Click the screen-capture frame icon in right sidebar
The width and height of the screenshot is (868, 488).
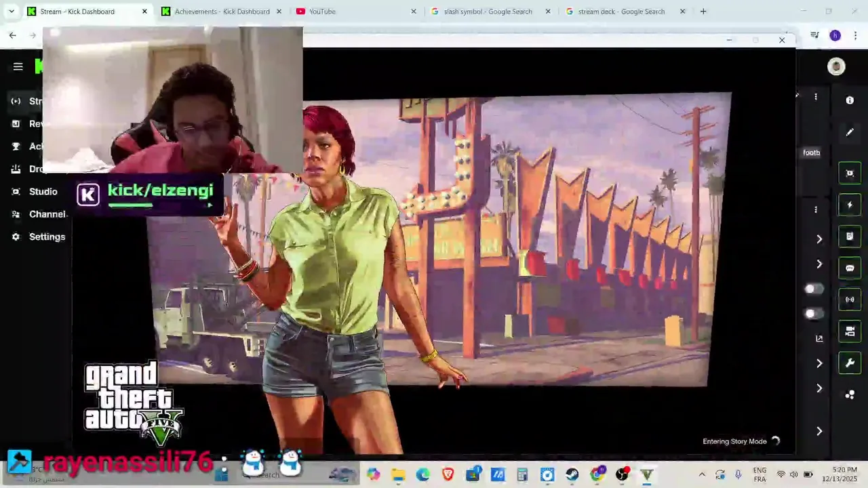(x=850, y=173)
